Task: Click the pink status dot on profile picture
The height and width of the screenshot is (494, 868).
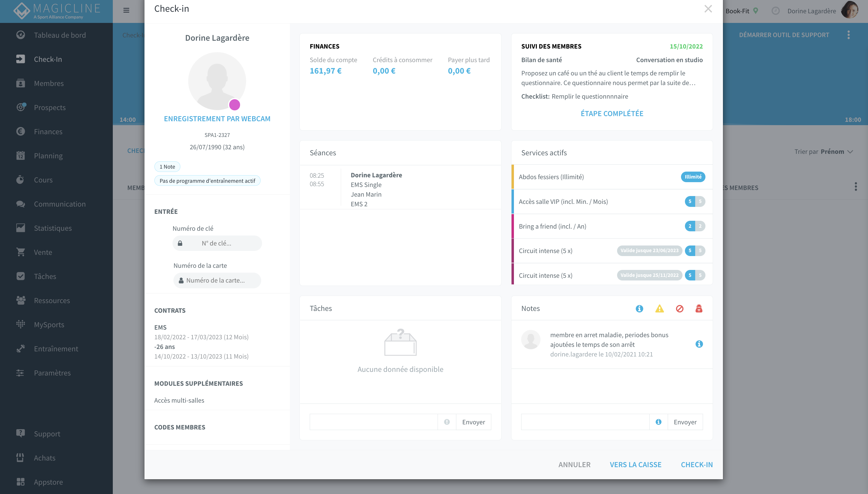Action: [234, 105]
